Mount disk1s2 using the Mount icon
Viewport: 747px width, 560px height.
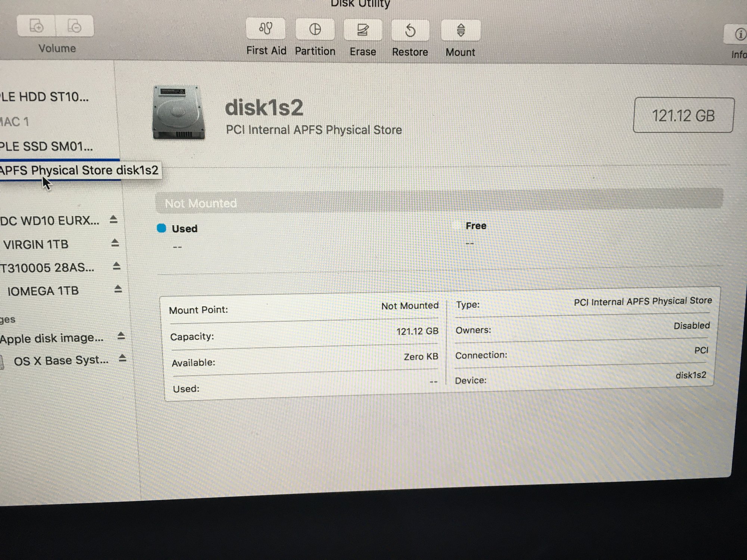(x=461, y=31)
